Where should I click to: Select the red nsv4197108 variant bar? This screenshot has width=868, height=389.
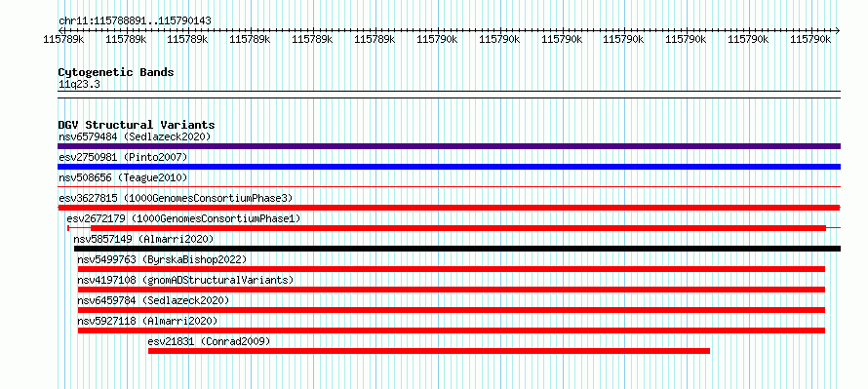[x=452, y=290]
